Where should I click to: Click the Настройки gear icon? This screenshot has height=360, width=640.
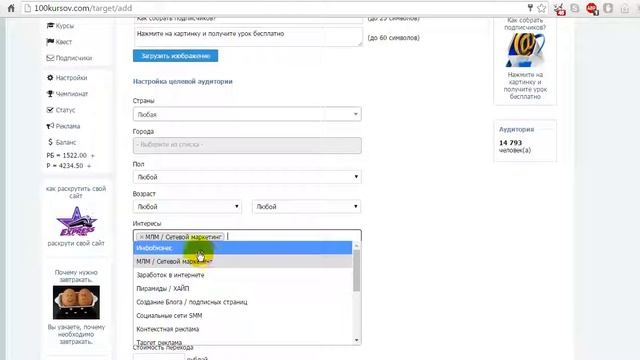pos(50,78)
